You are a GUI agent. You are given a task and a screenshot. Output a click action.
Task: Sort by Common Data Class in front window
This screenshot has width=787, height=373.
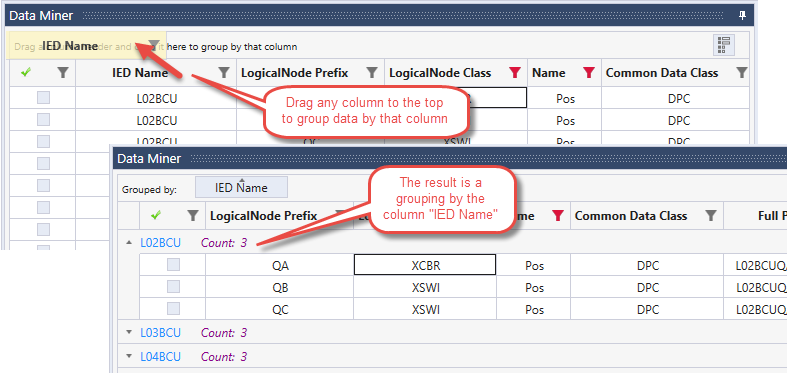631,216
